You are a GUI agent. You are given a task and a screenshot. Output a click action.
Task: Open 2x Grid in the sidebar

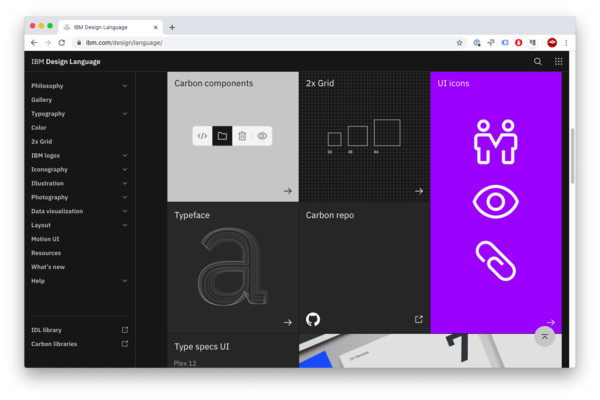[41, 141]
